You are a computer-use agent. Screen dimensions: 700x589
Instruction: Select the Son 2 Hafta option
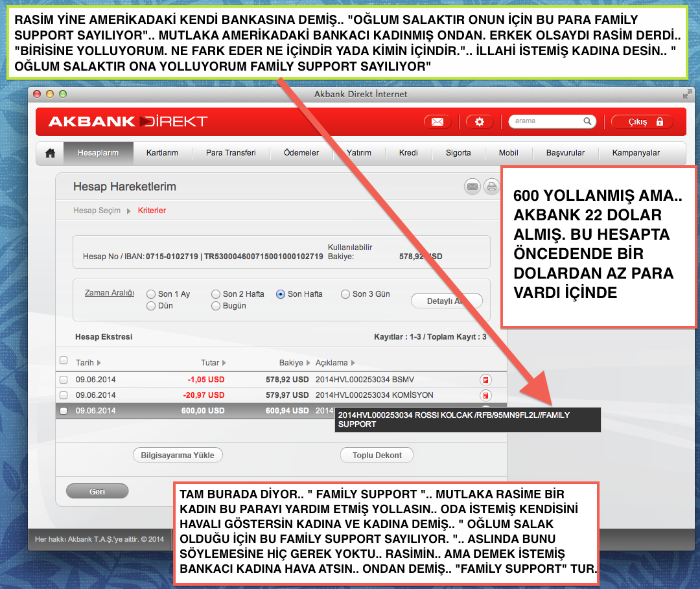click(x=216, y=294)
